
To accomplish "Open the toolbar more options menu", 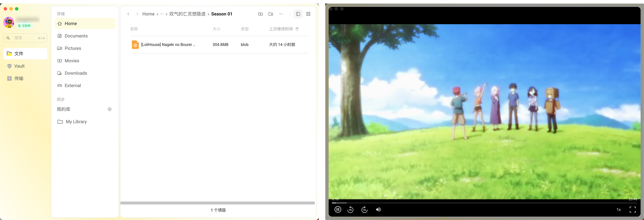I will 281,14.
